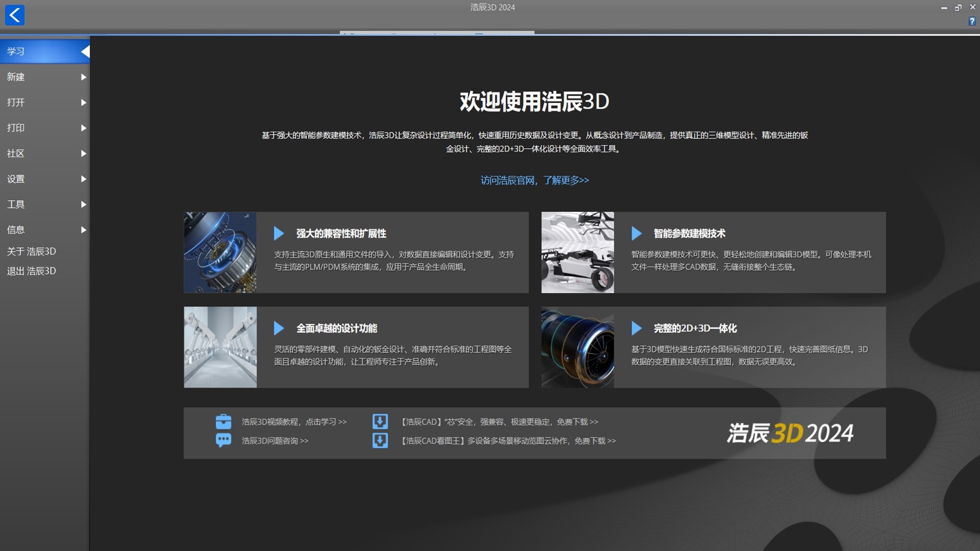Open the 工具 menu
This screenshot has width=980, height=551.
[x=45, y=204]
